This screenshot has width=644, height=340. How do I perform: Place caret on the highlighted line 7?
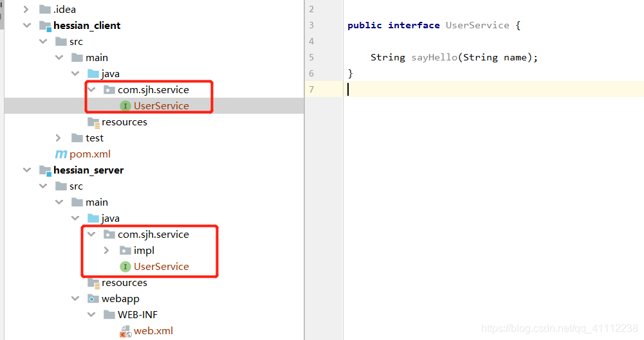click(493, 89)
